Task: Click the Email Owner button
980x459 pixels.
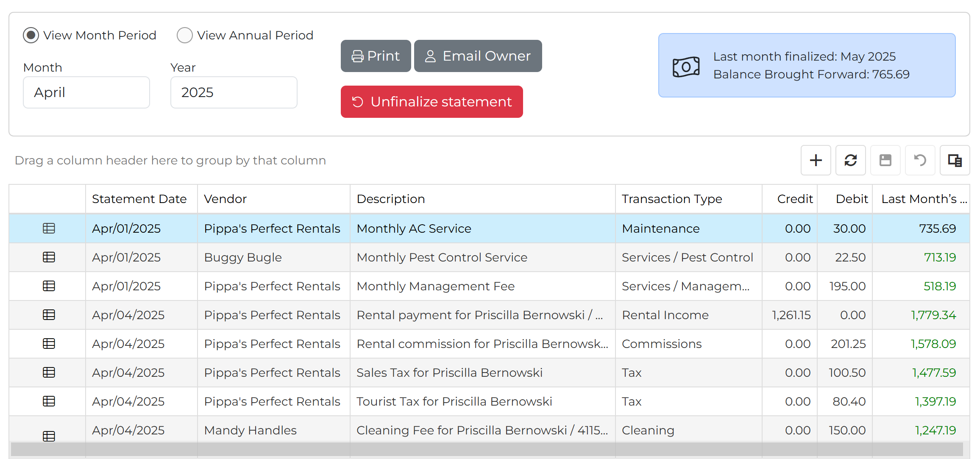Action: tap(478, 56)
